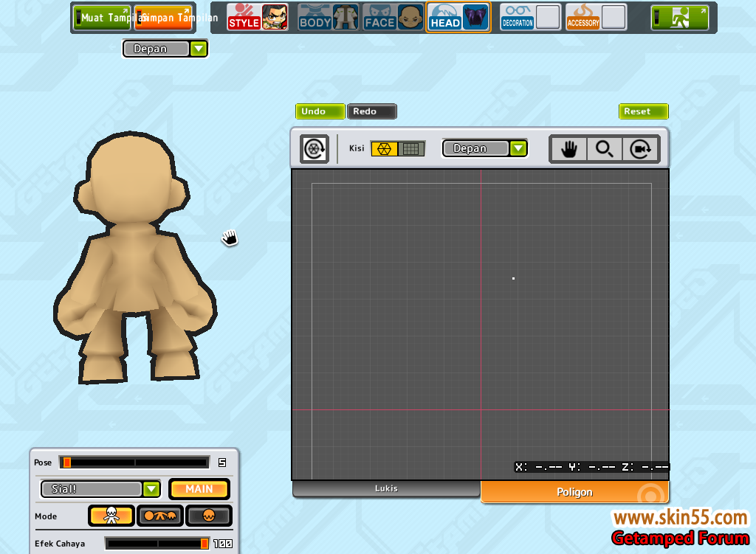Viewport: 756px width, 554px height.
Task: Reset the polygon editor
Action: (x=644, y=111)
